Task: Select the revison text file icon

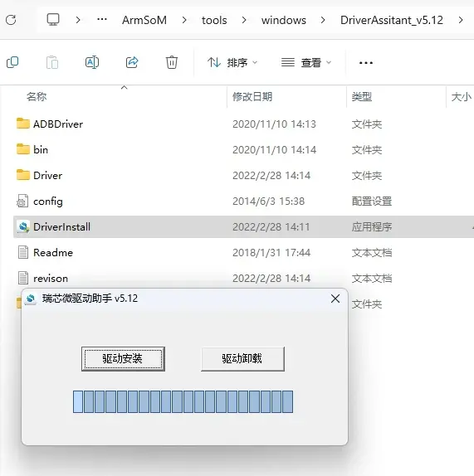Action: click(23, 278)
